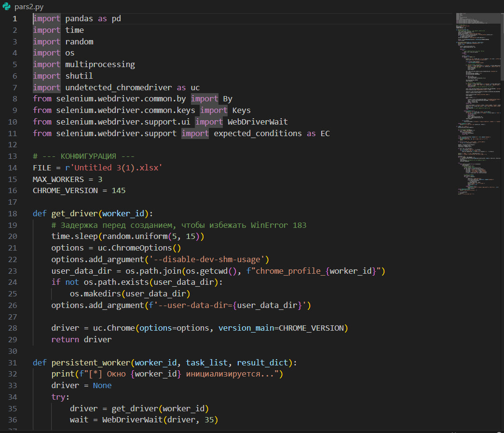Click line number 18 in the gutter

coord(13,214)
